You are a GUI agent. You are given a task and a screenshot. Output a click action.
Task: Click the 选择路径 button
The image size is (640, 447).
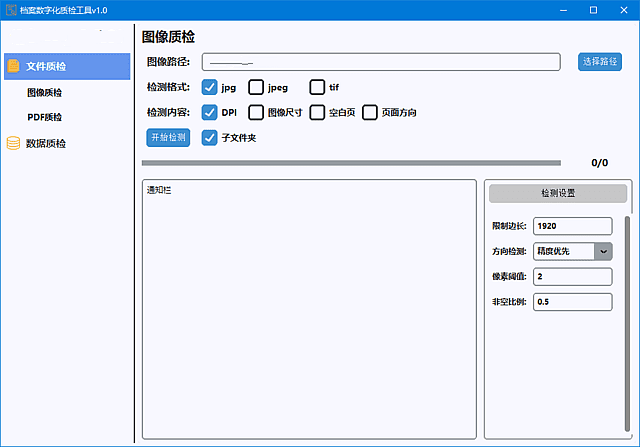(600, 62)
